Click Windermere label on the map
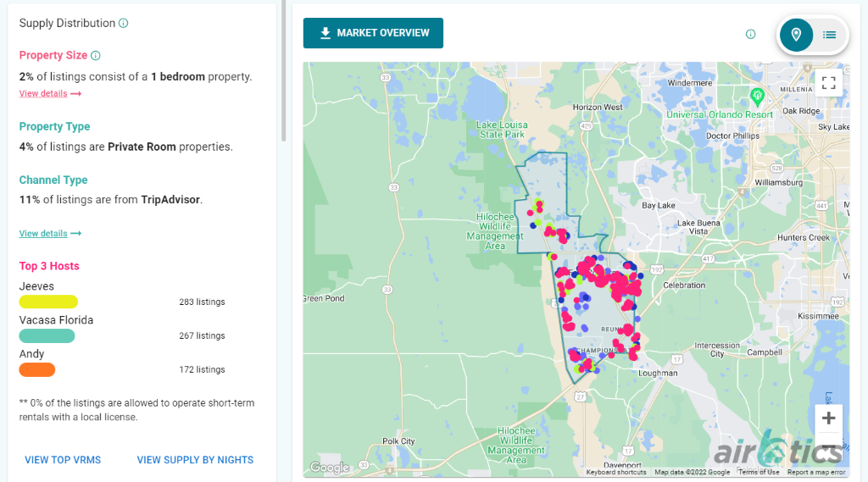868x482 pixels. coord(690,83)
